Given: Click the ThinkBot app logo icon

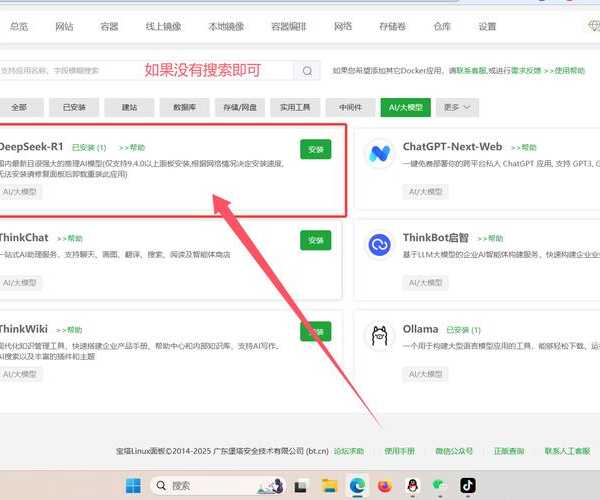Looking at the screenshot, I should (x=380, y=244).
